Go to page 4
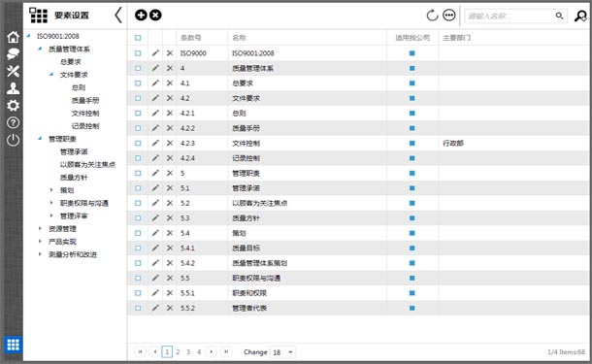 click(199, 352)
